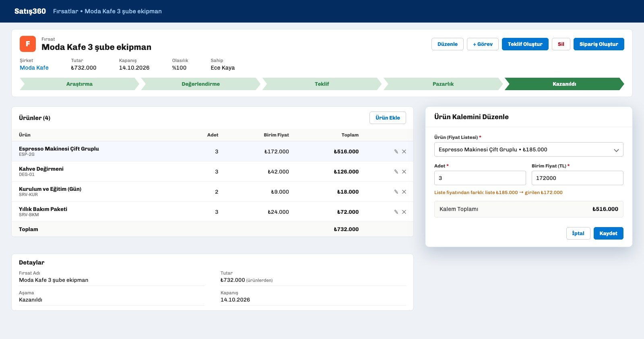The image size is (644, 339).
Task: Click the Düzenle button
Action: pos(448,44)
